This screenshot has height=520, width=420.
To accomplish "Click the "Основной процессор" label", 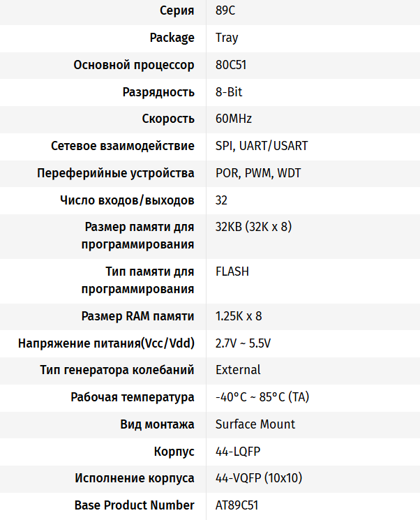I will 134,65.
